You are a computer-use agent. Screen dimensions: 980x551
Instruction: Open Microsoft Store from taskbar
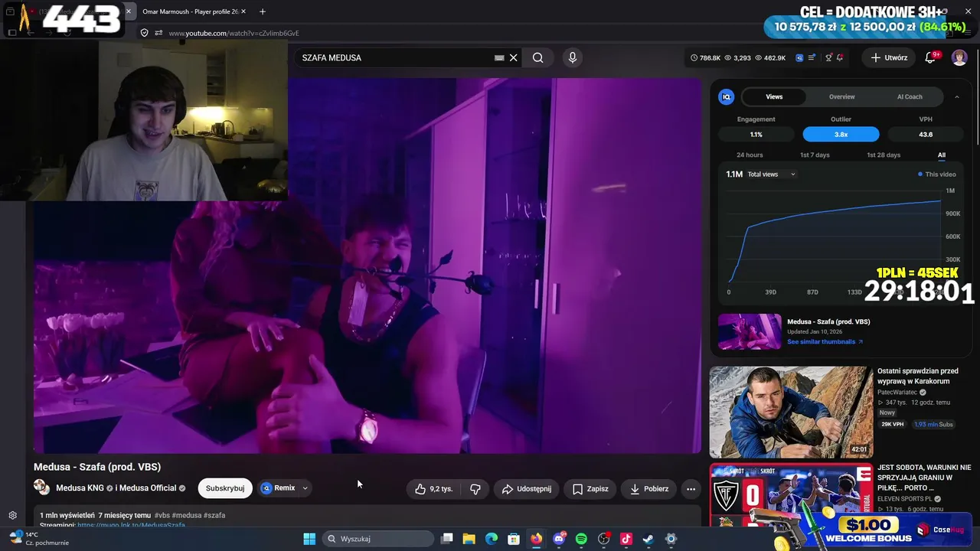pyautogui.click(x=514, y=539)
